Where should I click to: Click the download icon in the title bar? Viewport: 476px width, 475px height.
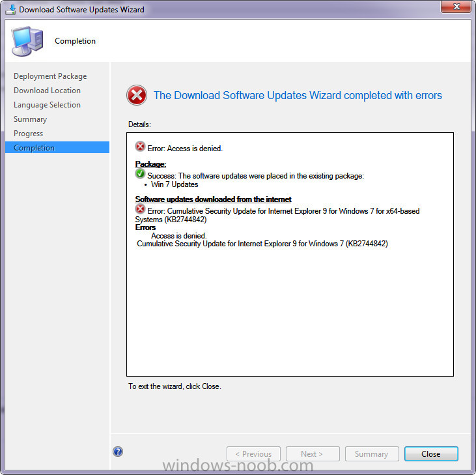pos(10,9)
